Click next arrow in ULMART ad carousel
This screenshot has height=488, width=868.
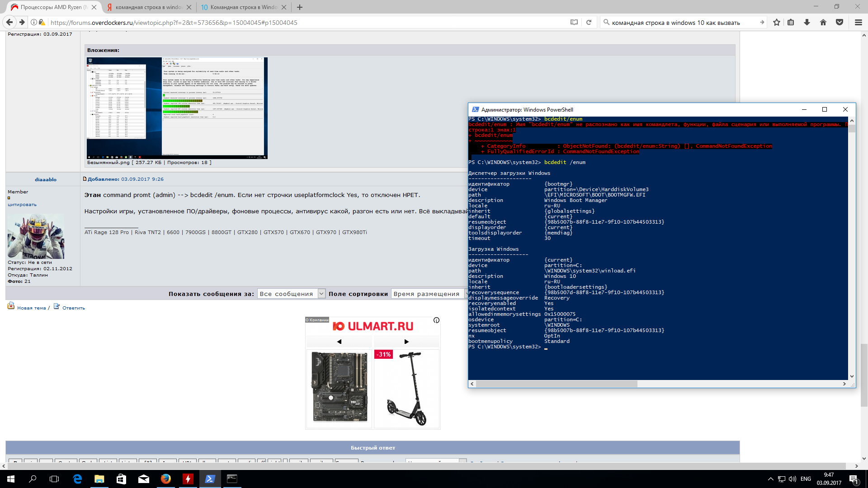pos(406,342)
